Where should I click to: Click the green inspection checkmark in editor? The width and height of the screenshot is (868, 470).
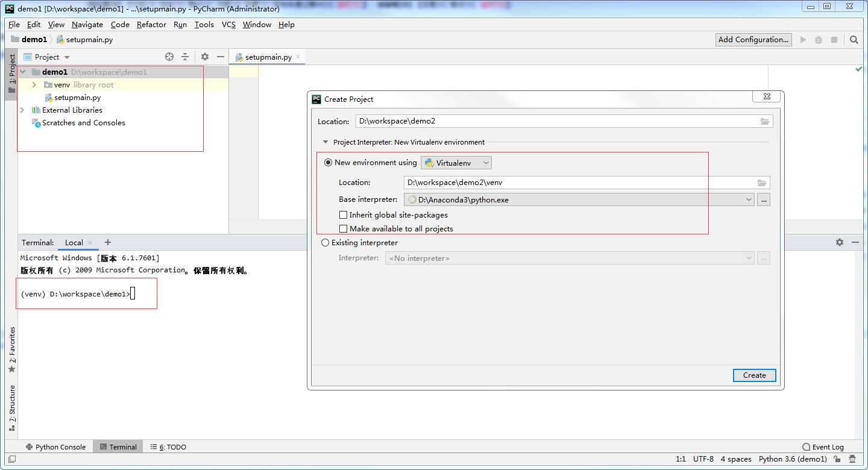(859, 69)
